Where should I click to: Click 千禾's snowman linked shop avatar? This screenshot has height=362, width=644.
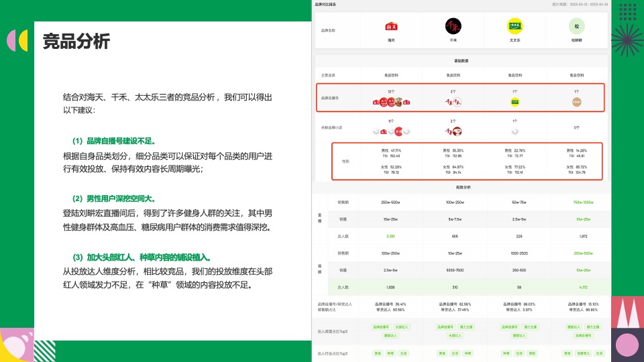point(457,132)
